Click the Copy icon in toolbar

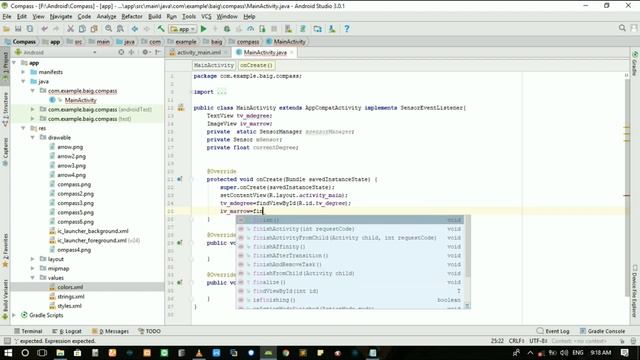pyautogui.click(x=82, y=29)
